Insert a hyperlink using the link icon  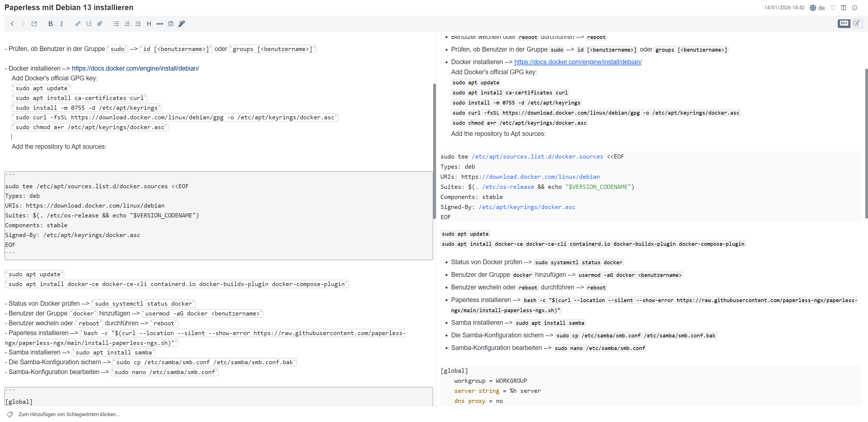(78, 24)
